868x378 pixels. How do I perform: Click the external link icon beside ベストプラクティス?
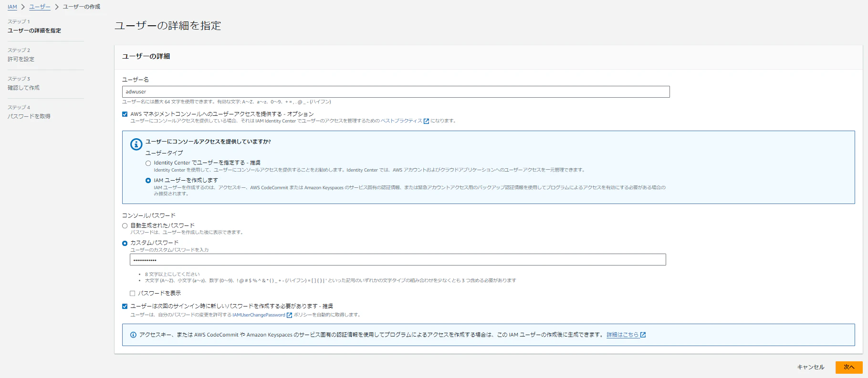point(426,121)
